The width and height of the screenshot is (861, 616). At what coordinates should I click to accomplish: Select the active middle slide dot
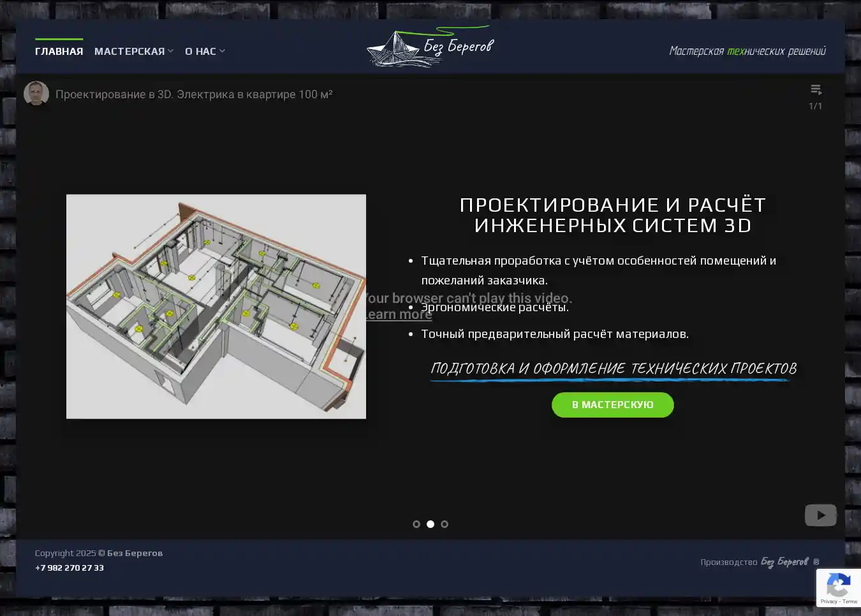tap(430, 524)
